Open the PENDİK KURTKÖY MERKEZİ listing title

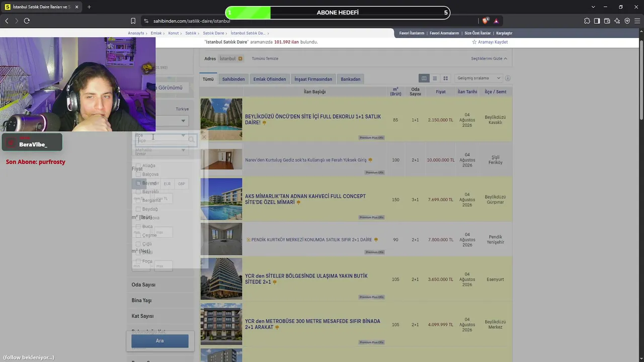pyautogui.click(x=310, y=240)
